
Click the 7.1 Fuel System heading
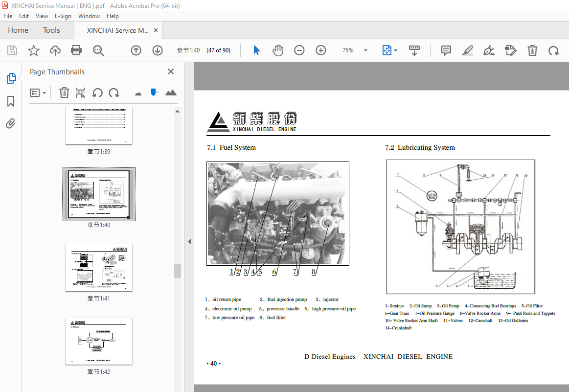tap(231, 147)
